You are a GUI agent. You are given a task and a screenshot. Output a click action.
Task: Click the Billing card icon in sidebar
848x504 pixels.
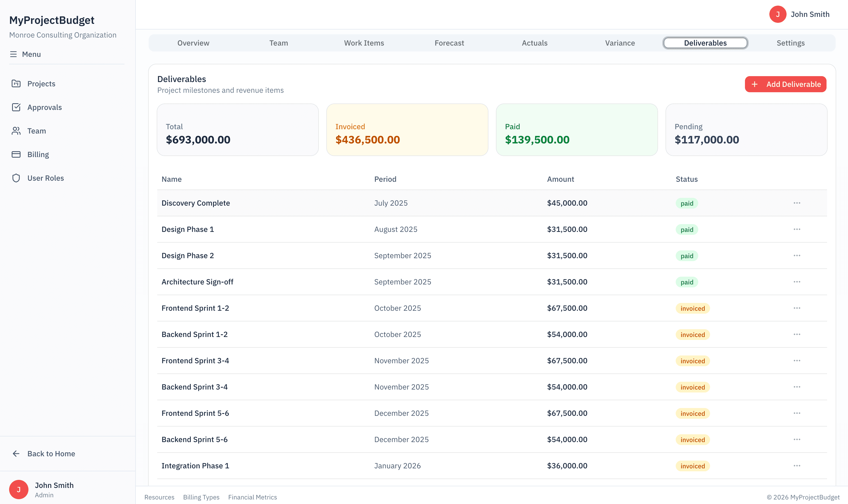16,154
